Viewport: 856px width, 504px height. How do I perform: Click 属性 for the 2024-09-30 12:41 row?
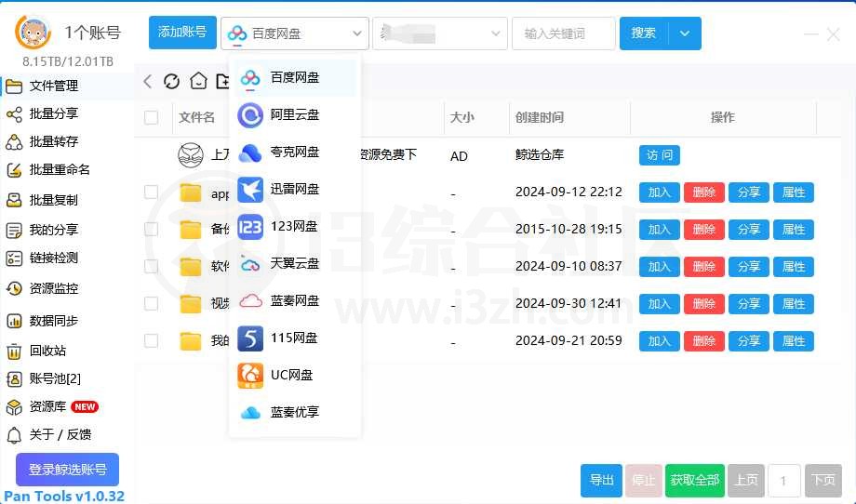pos(794,303)
